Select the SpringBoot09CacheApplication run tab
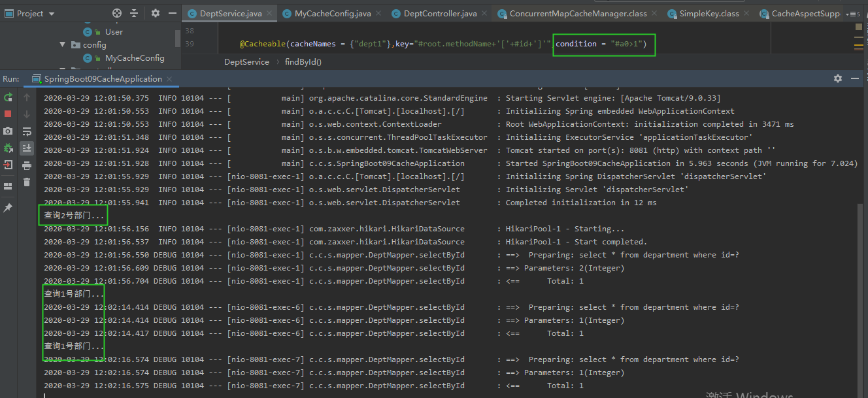This screenshot has height=398, width=868. [103, 79]
